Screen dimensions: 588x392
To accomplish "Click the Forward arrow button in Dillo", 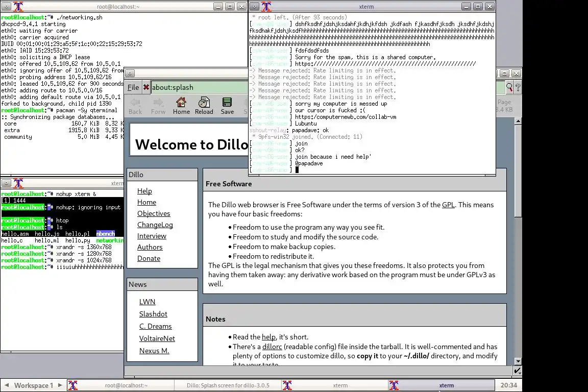I will tap(158, 106).
